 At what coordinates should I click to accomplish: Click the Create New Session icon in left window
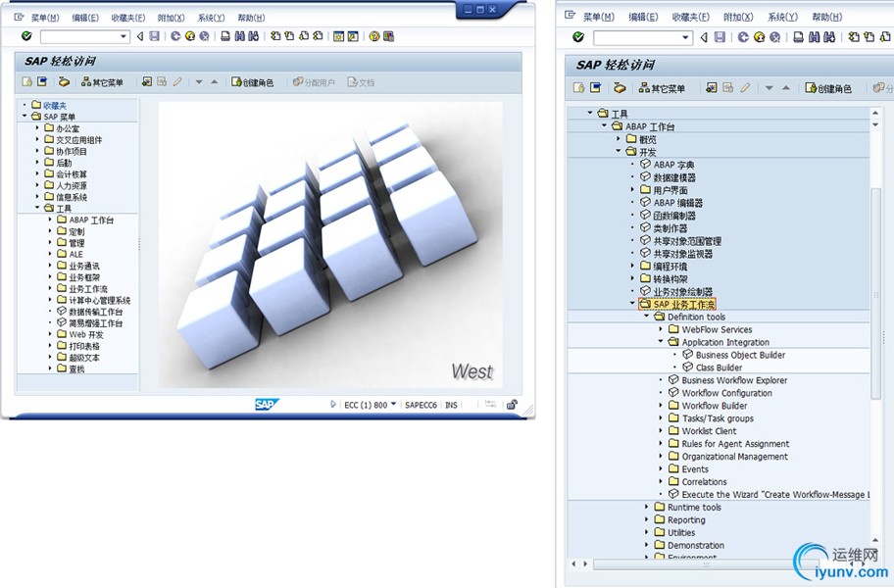338,36
